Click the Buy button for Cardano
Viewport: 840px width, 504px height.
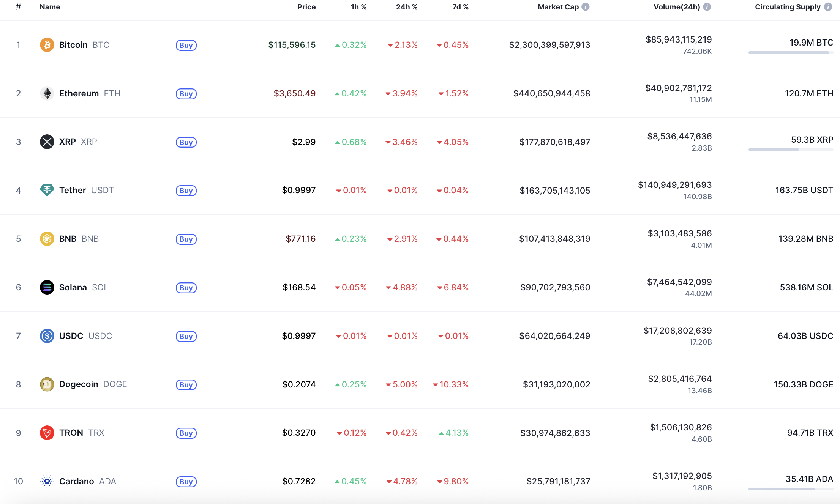(186, 481)
